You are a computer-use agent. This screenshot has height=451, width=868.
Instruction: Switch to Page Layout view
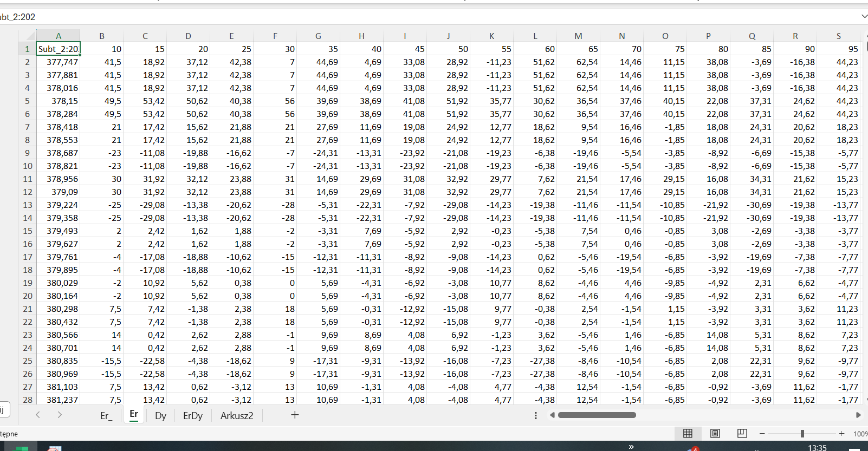tap(715, 433)
